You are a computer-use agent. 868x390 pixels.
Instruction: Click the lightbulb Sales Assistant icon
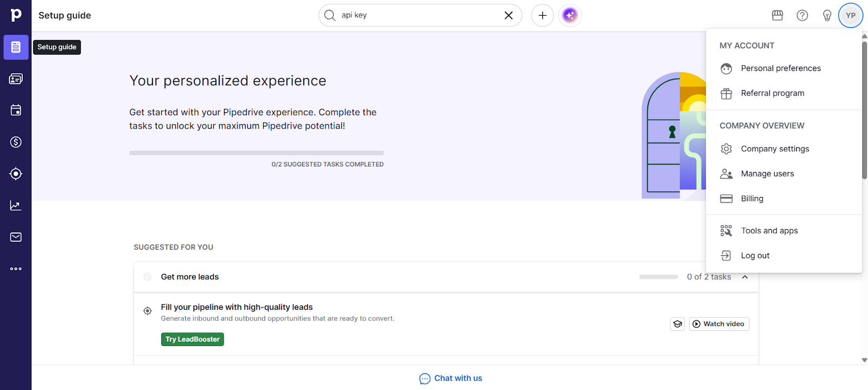pos(827,15)
